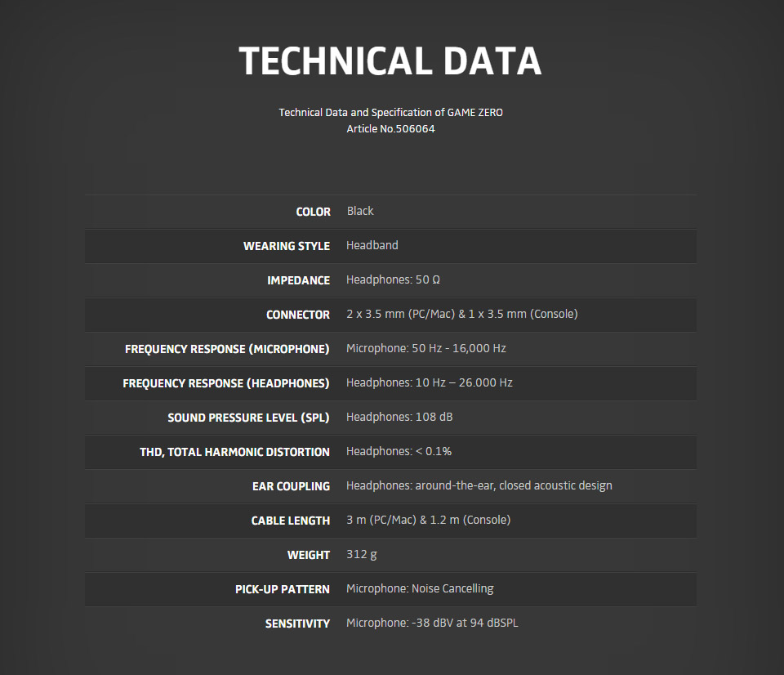Select the Headband value text
The height and width of the screenshot is (675, 784).
372,245
